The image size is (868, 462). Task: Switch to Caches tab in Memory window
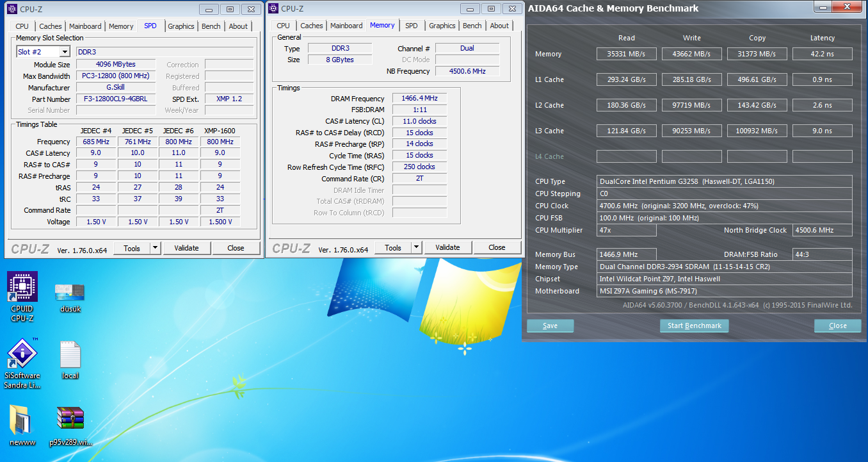(x=312, y=26)
